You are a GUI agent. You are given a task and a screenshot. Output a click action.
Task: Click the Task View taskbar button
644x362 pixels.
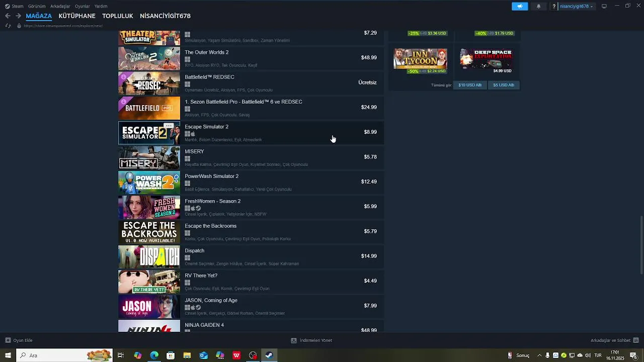[121, 355]
